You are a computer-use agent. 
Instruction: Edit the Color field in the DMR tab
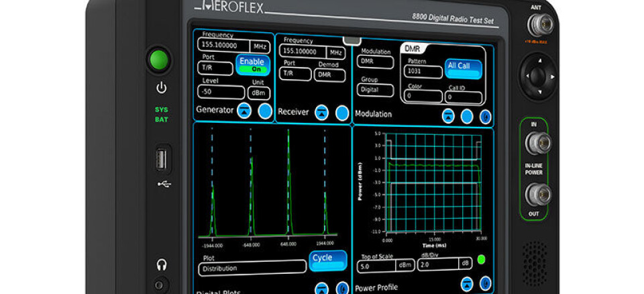pos(423,96)
